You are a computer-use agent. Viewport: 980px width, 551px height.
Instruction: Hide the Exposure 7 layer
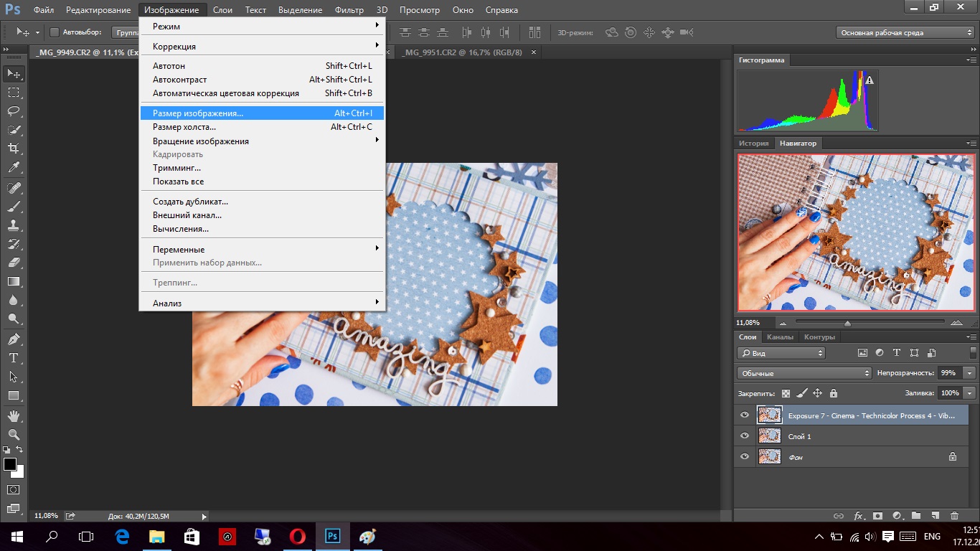745,415
